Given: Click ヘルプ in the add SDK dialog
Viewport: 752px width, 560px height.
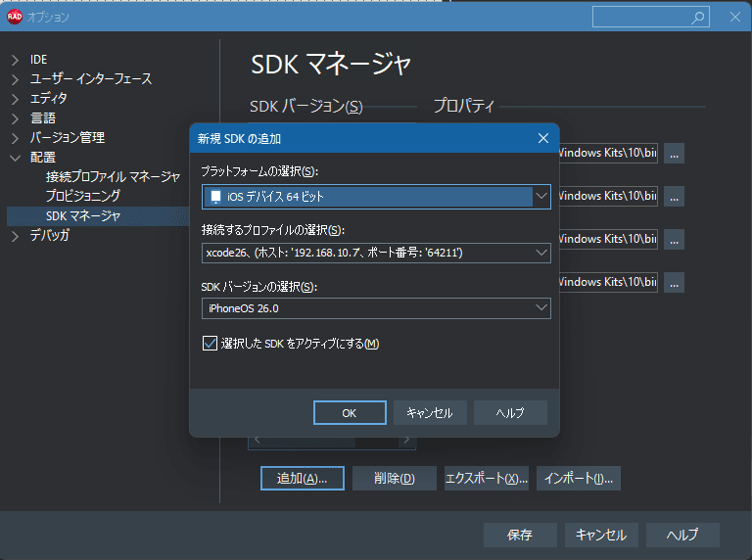Looking at the screenshot, I should tap(510, 413).
